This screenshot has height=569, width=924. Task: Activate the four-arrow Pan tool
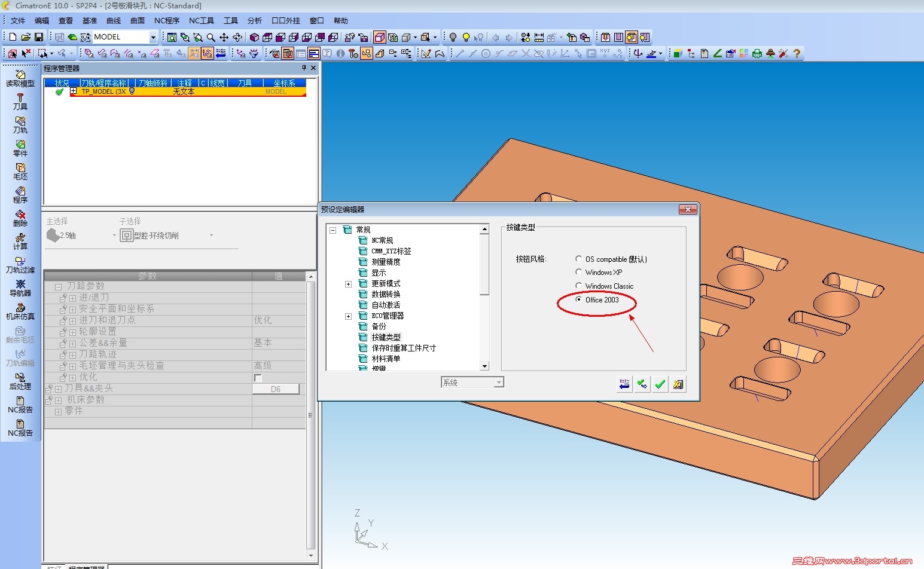coord(224,37)
